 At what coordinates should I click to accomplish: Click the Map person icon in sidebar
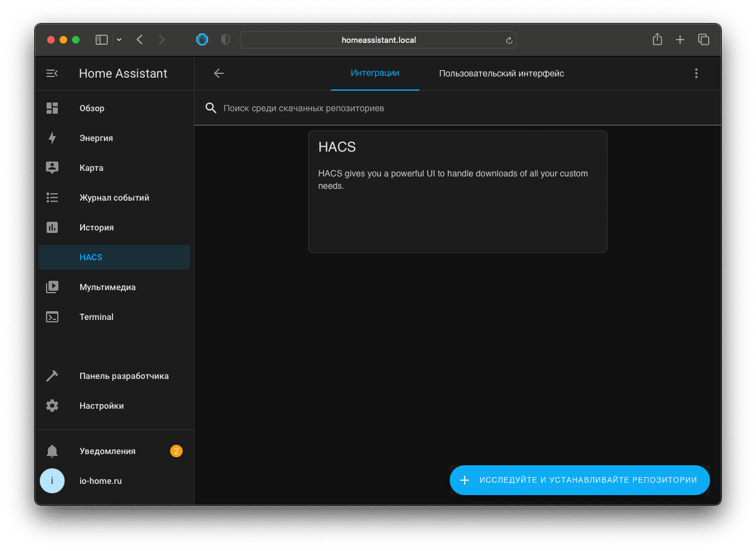tap(52, 168)
